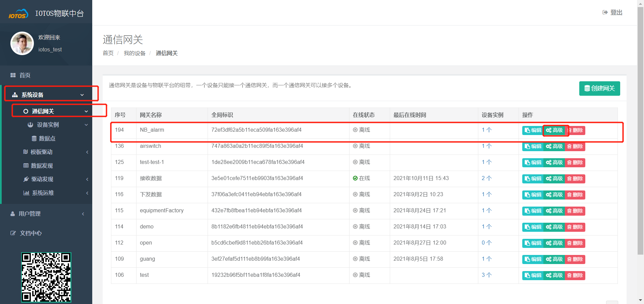
Task: Open the 2个 device link for 接收数据
Action: click(486, 178)
